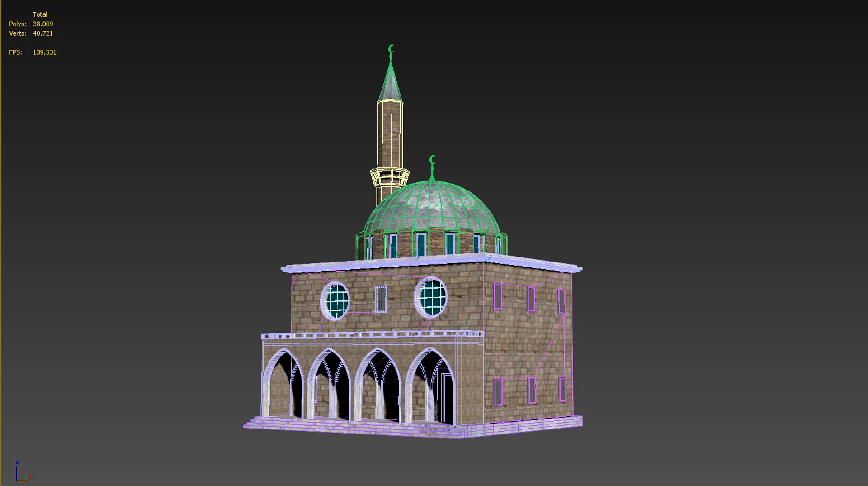
Task: Click the Total statistics header
Action: pos(40,14)
